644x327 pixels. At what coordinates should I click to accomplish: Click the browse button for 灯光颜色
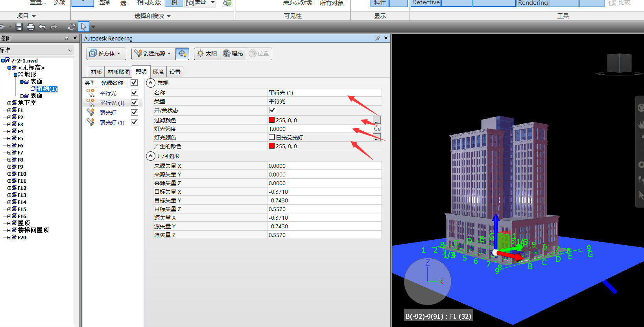tap(377, 138)
